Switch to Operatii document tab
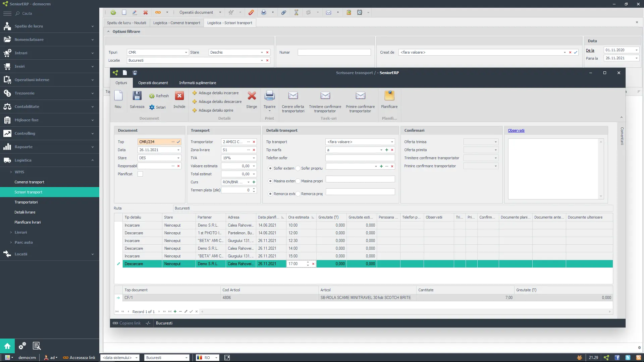Viewport: 644px width, 362px height. click(153, 83)
